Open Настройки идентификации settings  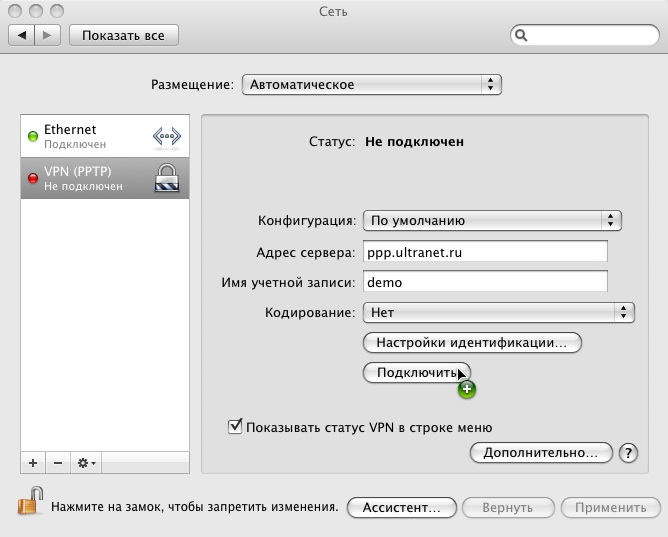[x=471, y=343]
